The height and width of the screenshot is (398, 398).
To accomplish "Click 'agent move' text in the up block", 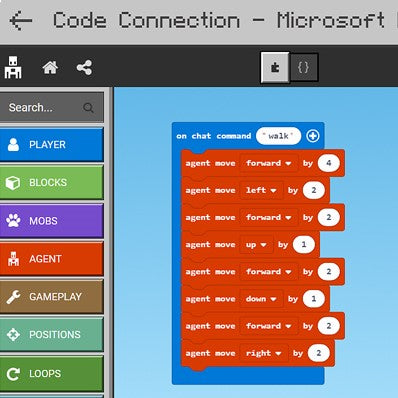I will point(210,245).
